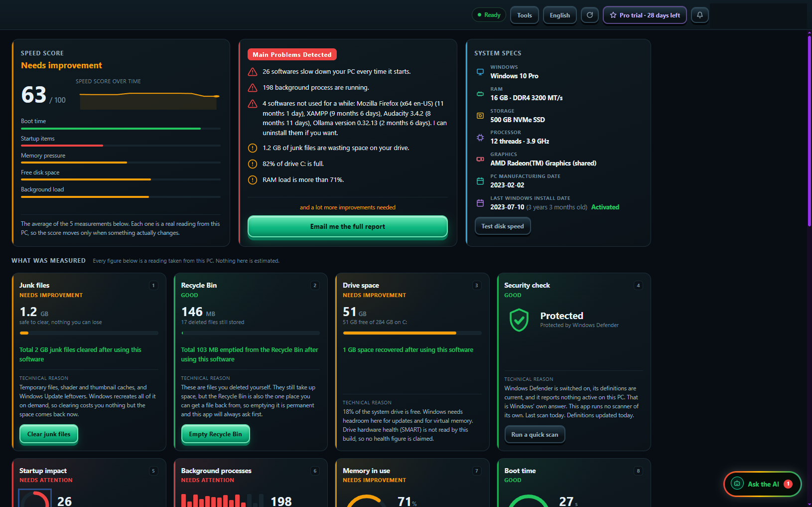The image size is (812, 507).
Task: Click warning triangle beside 26 softwares message
Action: (x=253, y=72)
